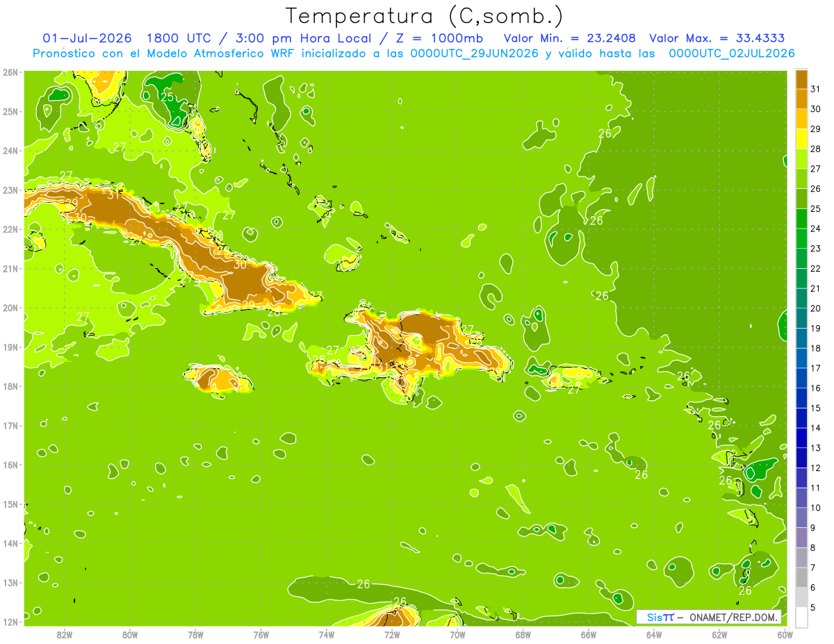The height and width of the screenshot is (644, 834).
Task: Click the '14N' latitude axis label
Action: point(10,543)
